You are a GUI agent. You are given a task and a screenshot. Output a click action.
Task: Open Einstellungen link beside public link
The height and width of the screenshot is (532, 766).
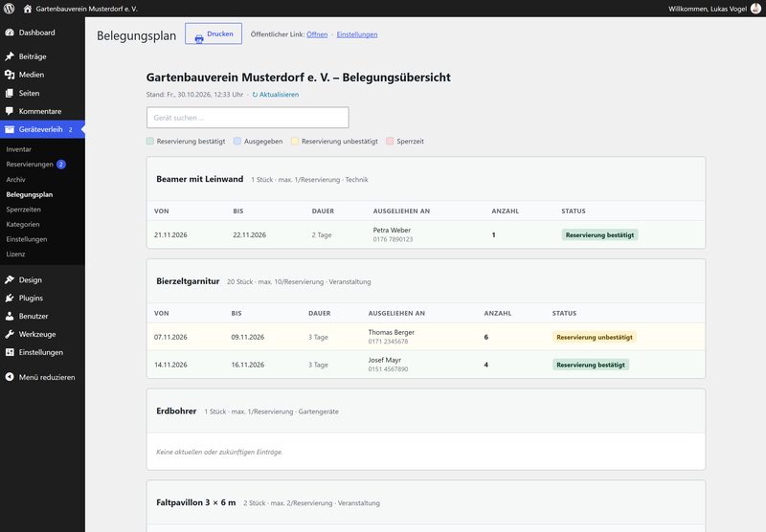coord(357,34)
